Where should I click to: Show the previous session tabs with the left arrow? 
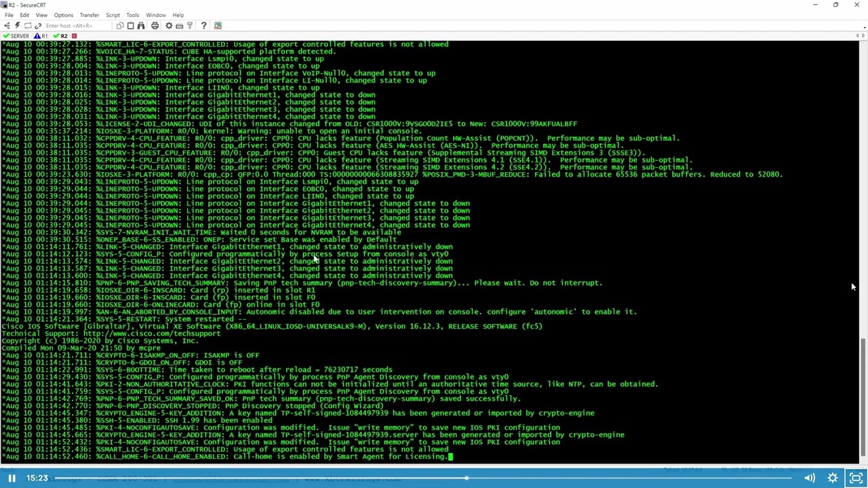(856, 36)
